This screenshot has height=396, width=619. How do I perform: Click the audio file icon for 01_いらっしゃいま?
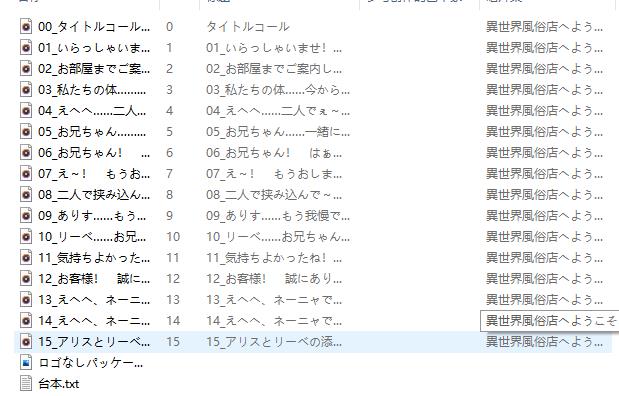coord(26,47)
